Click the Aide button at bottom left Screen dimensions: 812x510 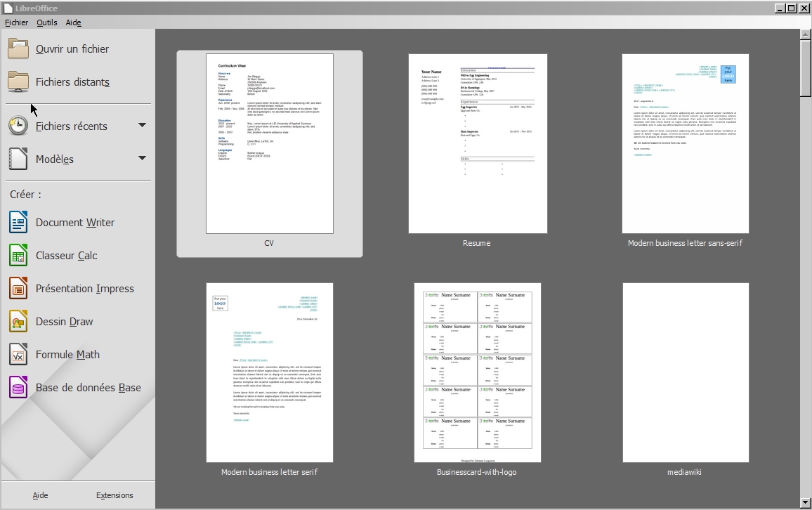click(41, 495)
